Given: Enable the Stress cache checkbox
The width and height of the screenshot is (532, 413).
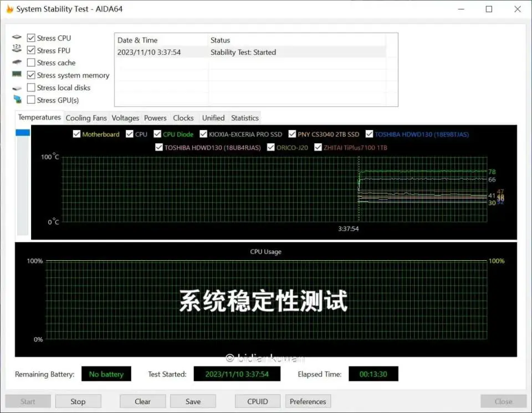Looking at the screenshot, I should tap(31, 63).
